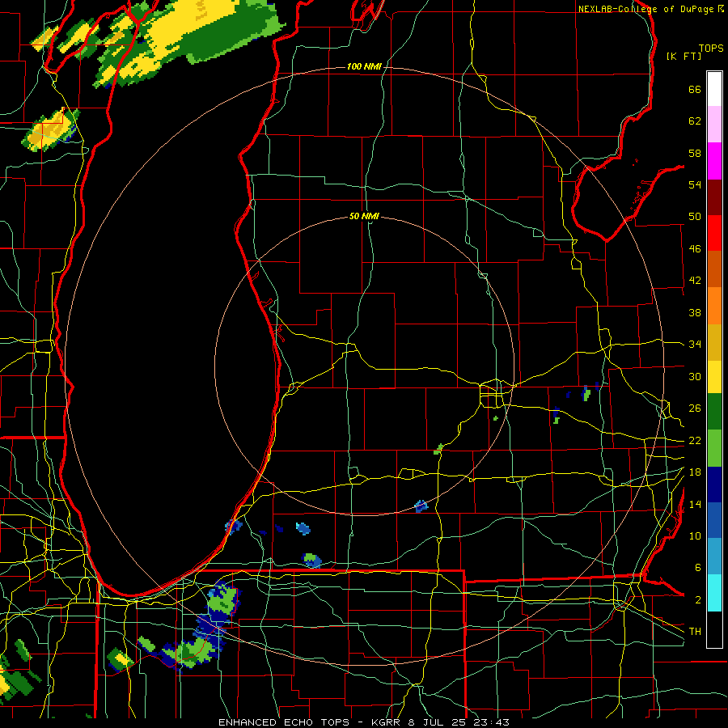Click the white 66 kft legend swatch
Screen dimensions: 728x728
714,89
